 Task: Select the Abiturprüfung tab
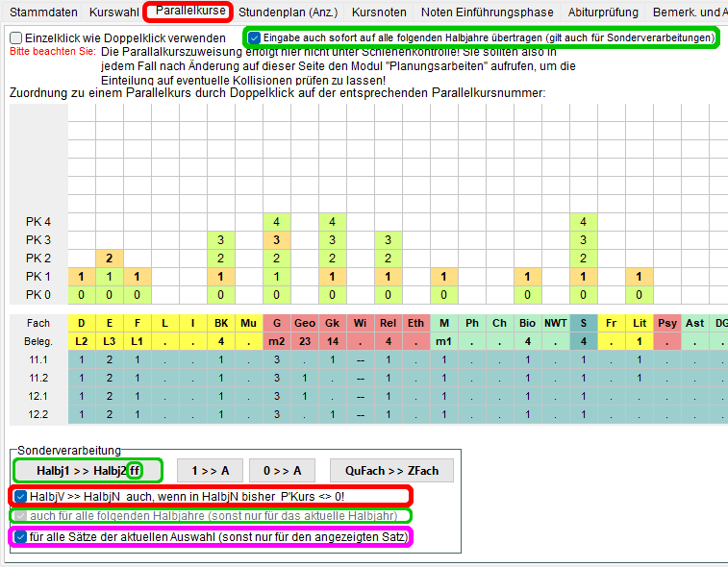pyautogui.click(x=604, y=12)
